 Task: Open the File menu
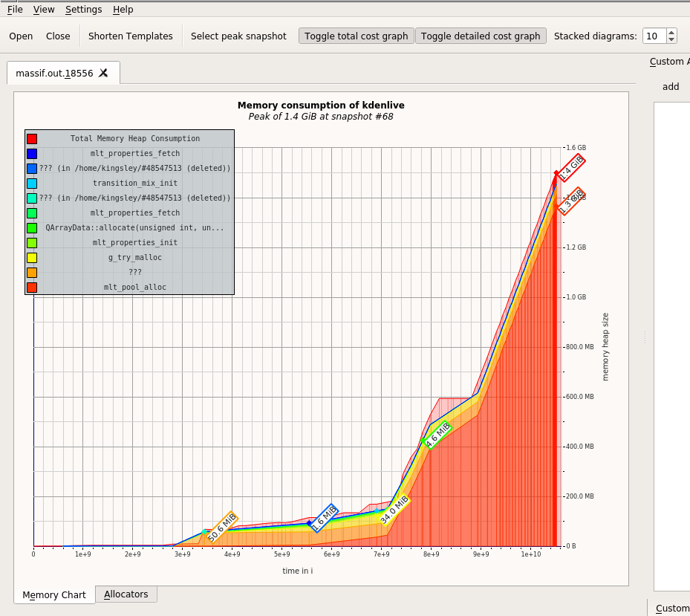point(15,9)
